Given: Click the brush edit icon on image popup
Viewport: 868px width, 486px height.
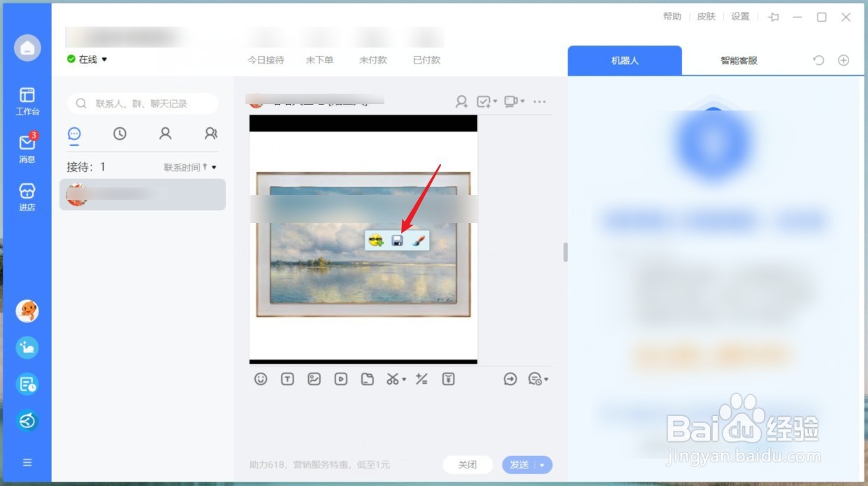Looking at the screenshot, I should coord(418,241).
